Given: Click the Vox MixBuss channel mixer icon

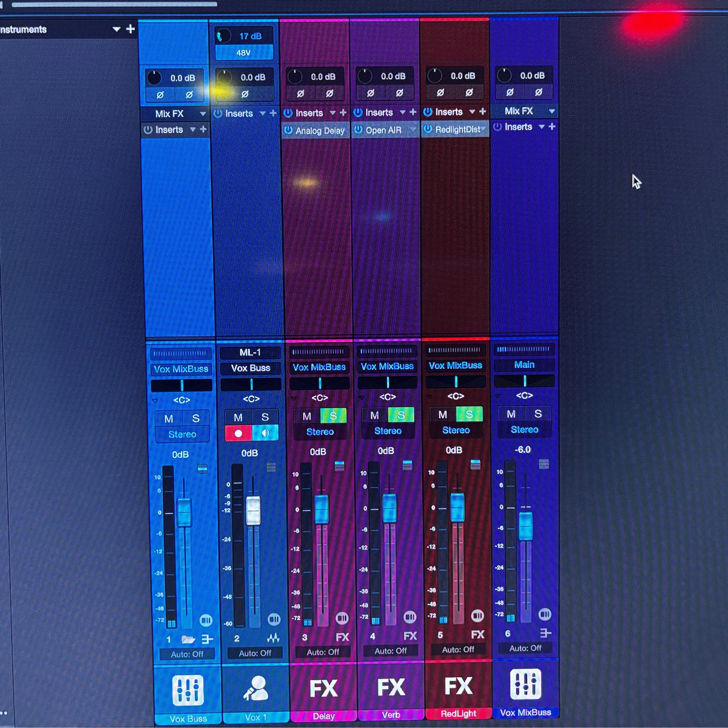Looking at the screenshot, I should pos(526,684).
